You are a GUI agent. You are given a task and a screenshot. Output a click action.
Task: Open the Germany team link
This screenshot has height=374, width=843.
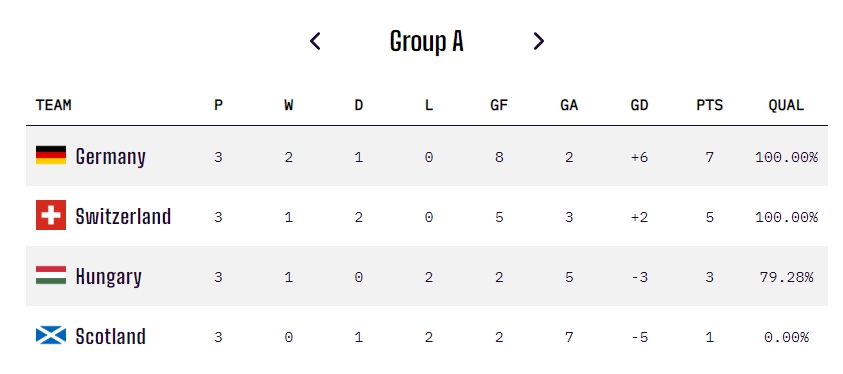111,157
